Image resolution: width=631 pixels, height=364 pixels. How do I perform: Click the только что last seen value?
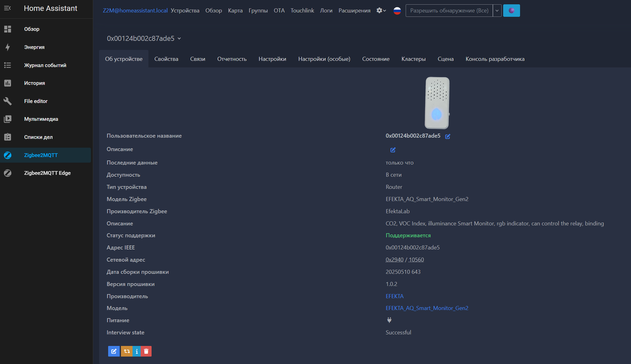coord(399,163)
